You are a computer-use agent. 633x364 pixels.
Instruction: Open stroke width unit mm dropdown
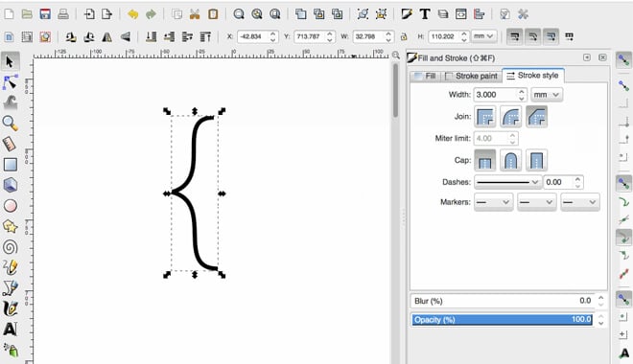(547, 95)
